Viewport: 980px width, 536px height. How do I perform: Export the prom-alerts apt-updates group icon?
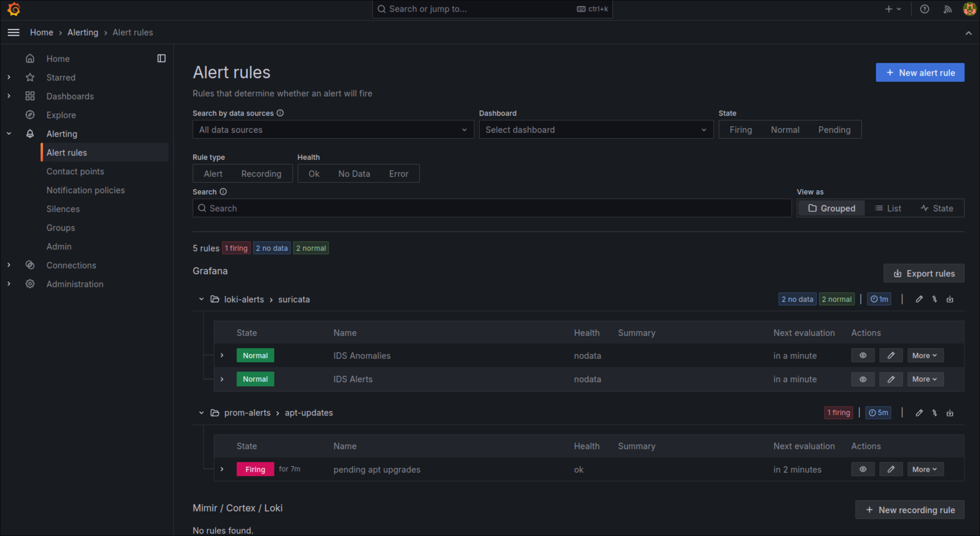tap(950, 413)
